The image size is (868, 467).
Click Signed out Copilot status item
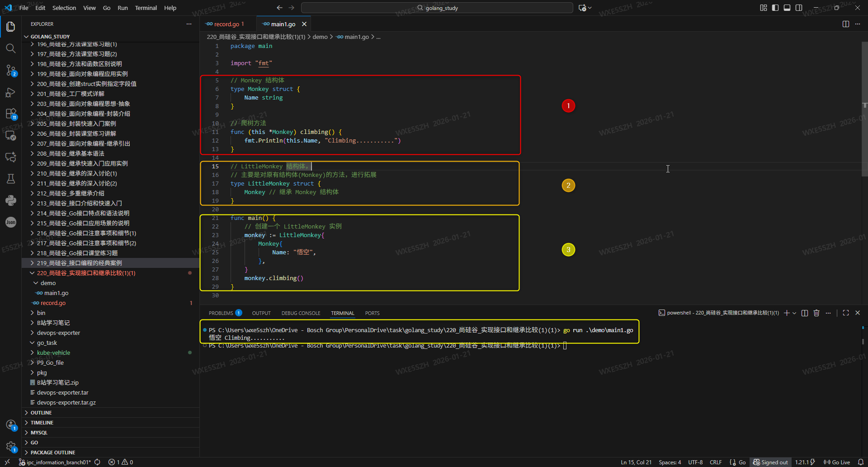(x=770, y=462)
